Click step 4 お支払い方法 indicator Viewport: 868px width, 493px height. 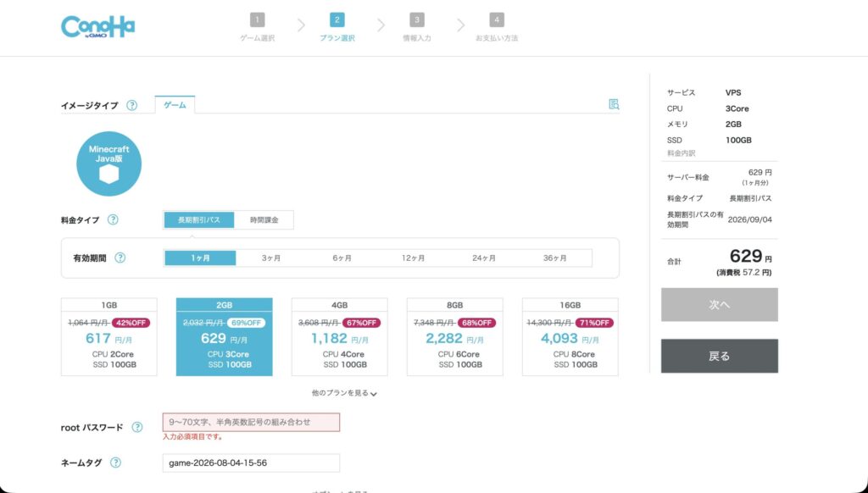[497, 27]
